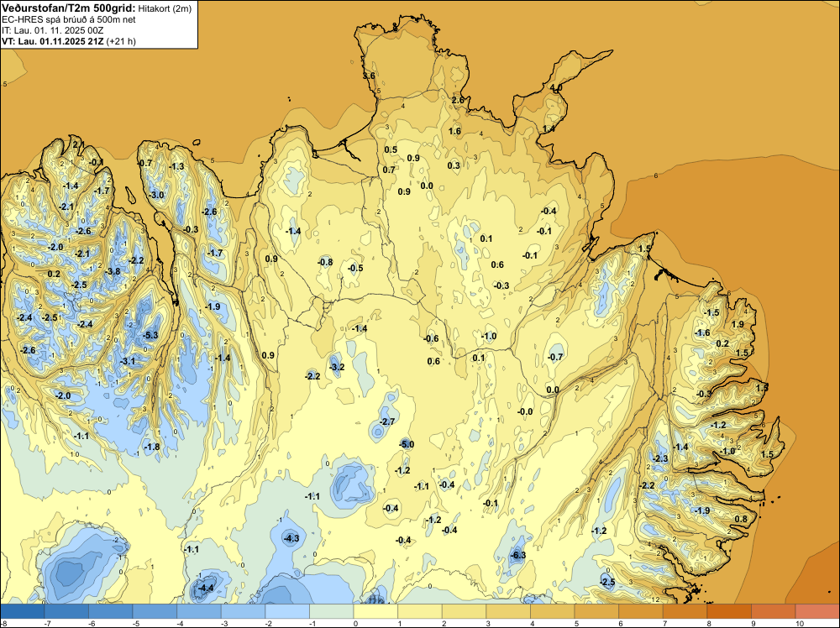The image size is (840, 628).
Task: Click the '-1.3' temperature label
Action: (176, 166)
